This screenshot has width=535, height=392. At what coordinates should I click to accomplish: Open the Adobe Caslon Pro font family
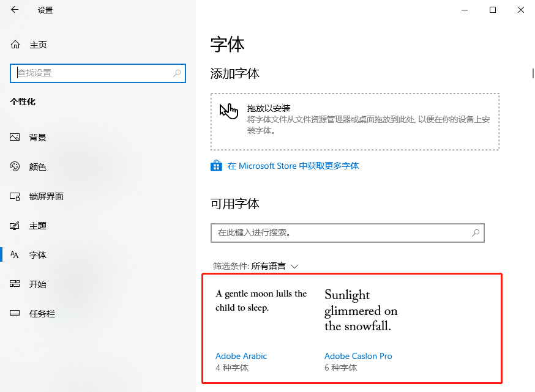[358, 356]
